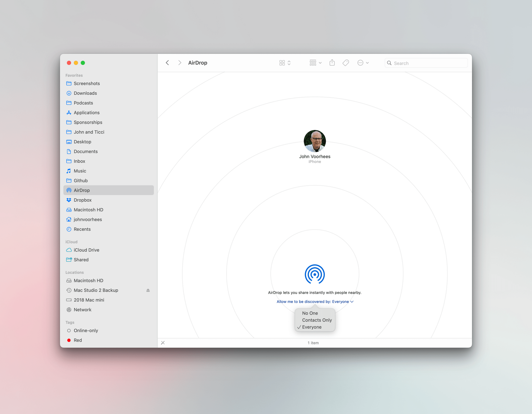
Task: Select AirDrop in the sidebar
Action: pyautogui.click(x=109, y=190)
